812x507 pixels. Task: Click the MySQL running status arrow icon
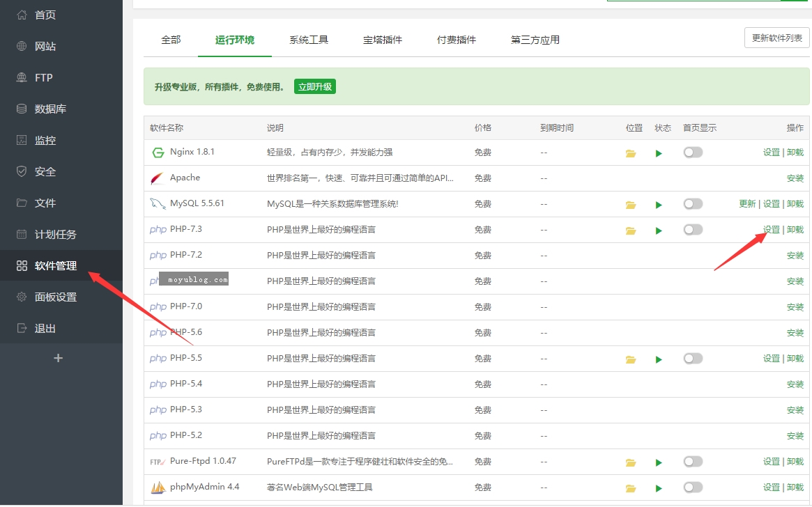coord(659,204)
